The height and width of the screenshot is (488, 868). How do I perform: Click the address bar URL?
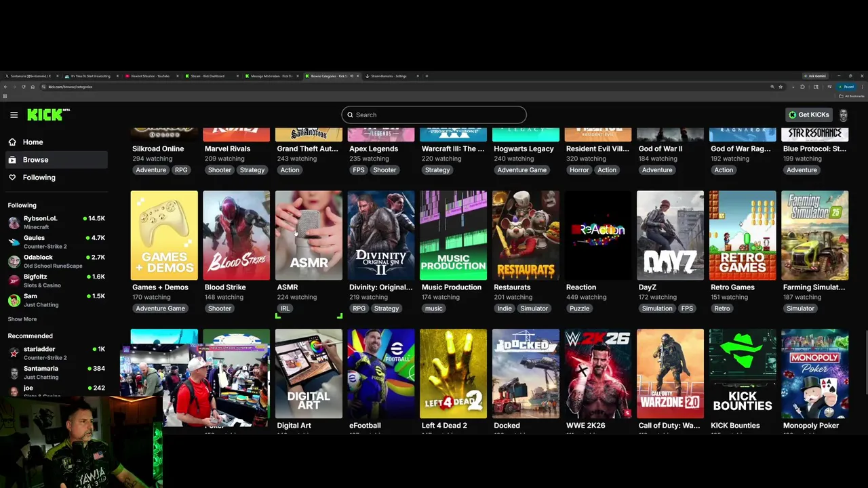tap(70, 87)
